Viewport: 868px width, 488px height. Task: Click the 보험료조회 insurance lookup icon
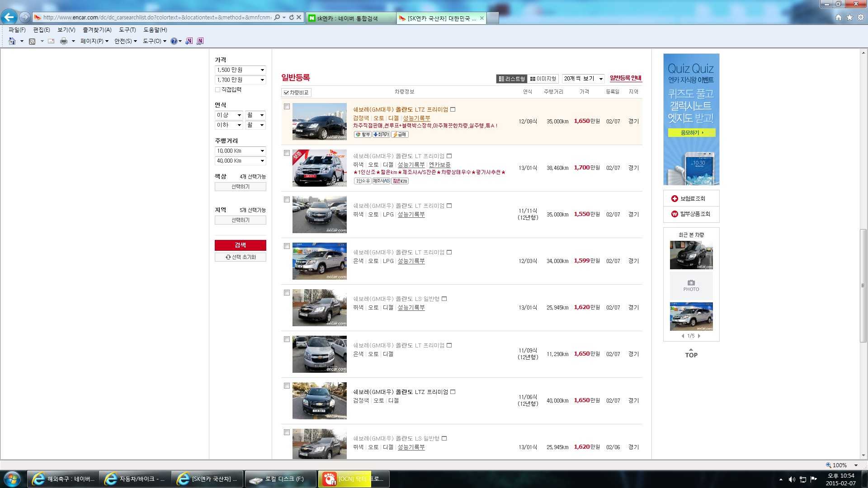pos(675,199)
